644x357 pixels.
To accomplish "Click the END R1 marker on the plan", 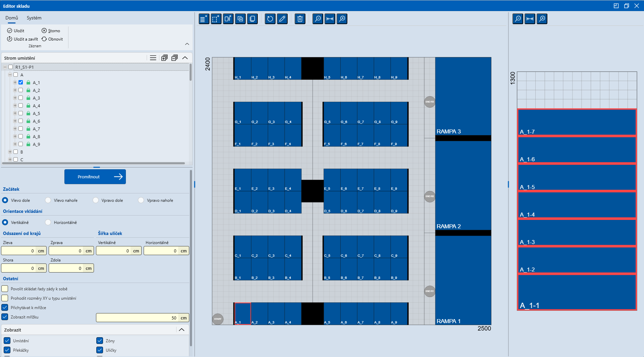I will (x=430, y=291).
